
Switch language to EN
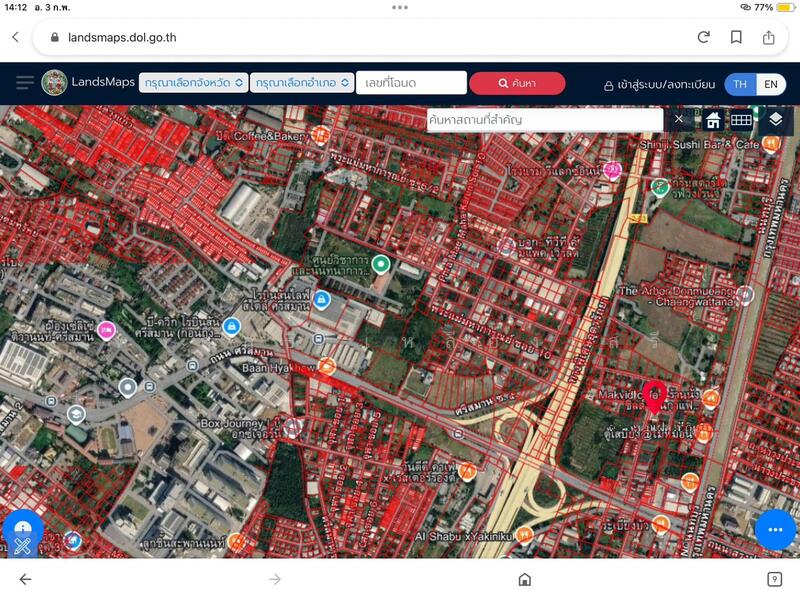tap(771, 84)
